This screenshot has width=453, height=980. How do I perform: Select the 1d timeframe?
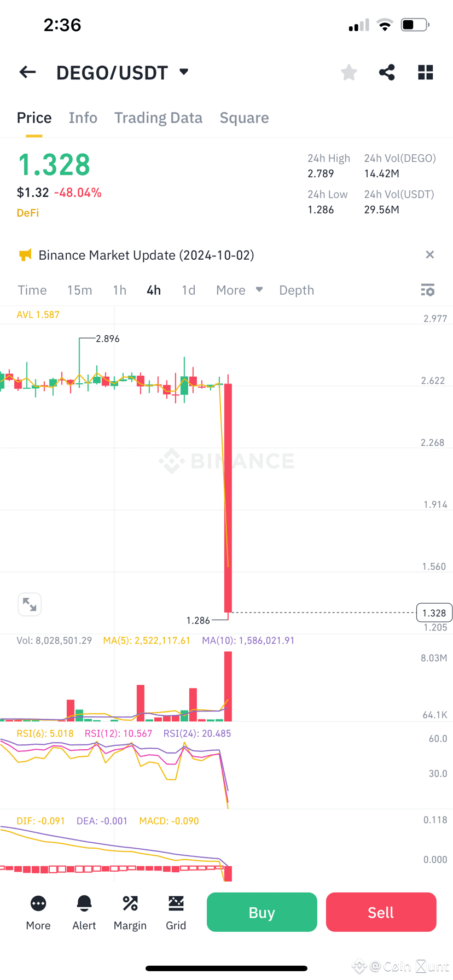[x=188, y=290]
